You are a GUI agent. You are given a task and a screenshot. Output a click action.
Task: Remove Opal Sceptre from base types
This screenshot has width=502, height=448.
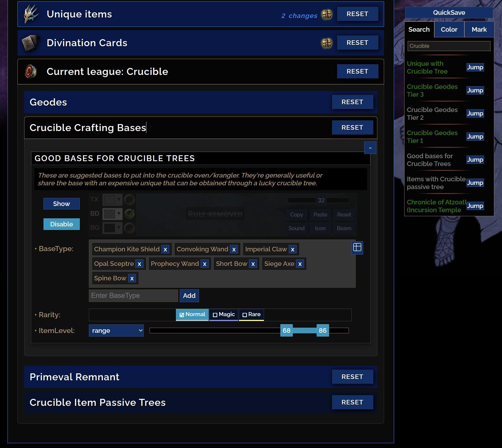[x=139, y=264]
